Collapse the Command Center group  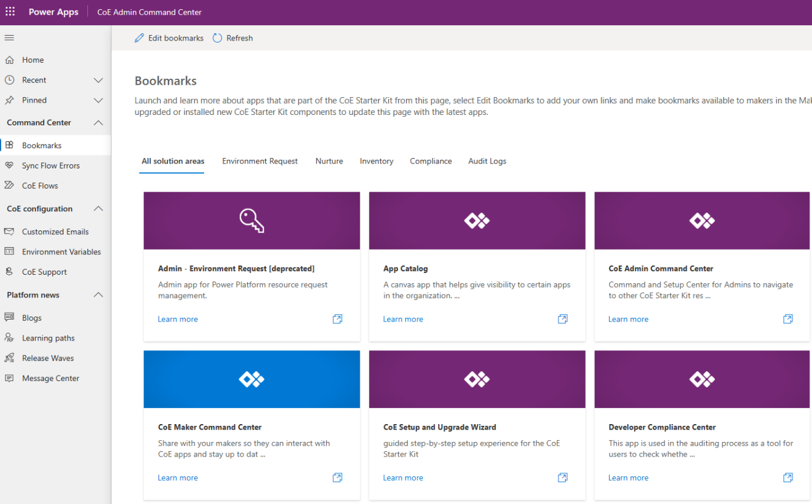pos(98,123)
